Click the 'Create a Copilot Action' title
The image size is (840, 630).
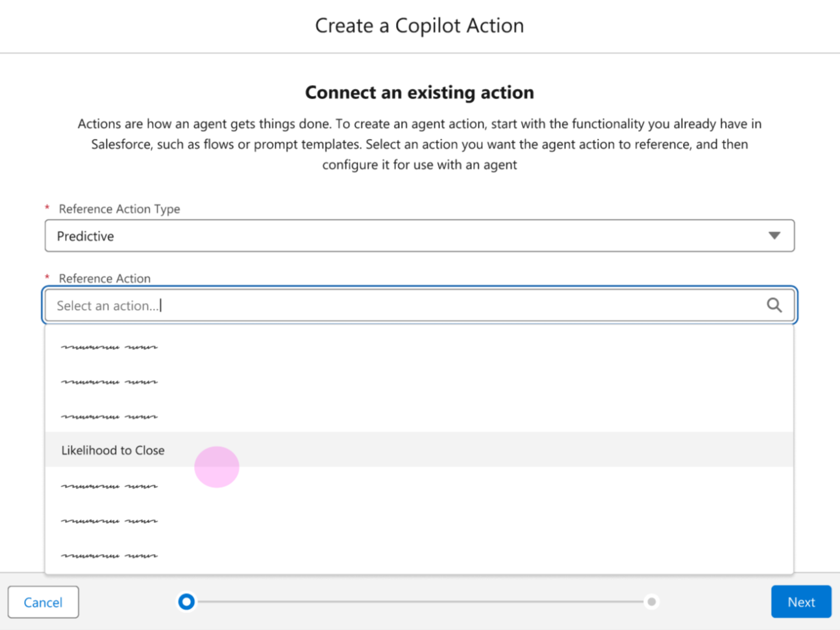pyautogui.click(x=419, y=25)
